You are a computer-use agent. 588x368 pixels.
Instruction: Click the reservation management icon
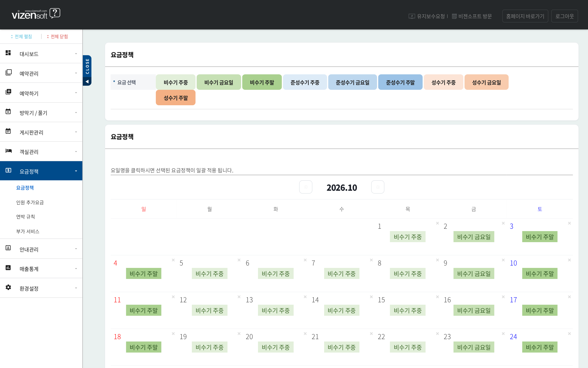point(8,72)
